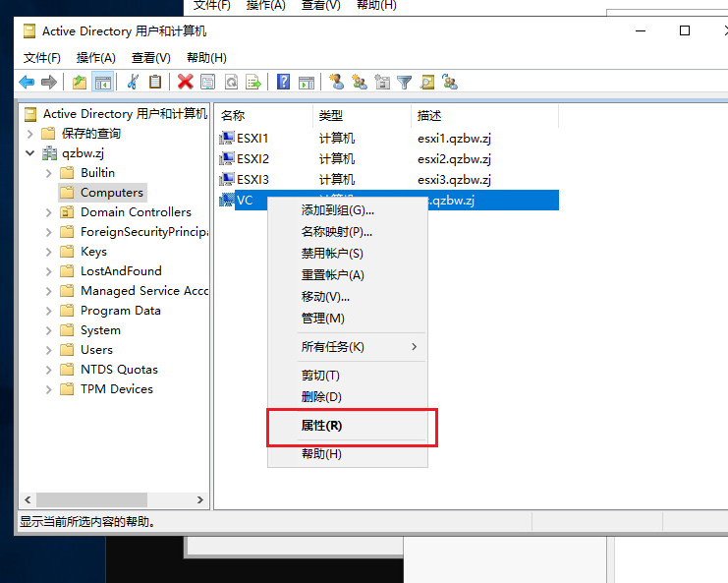
Task: Choose 属性(R) in the context menu
Action: [x=322, y=426]
